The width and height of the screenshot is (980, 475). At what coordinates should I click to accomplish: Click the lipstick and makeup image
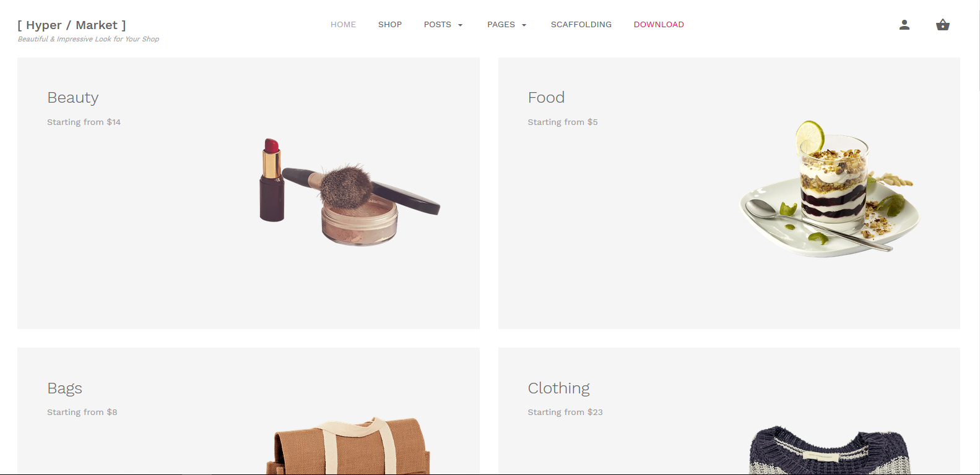click(x=349, y=192)
